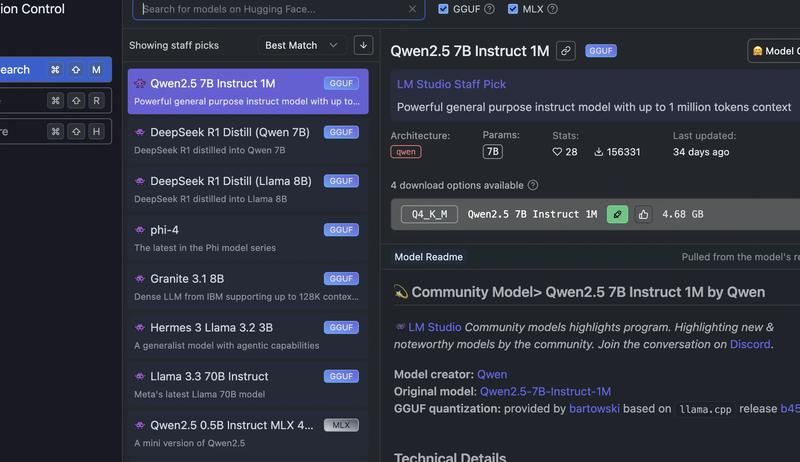Image resolution: width=800 pixels, height=462 pixels.
Task: Click GGUF badge on phi-4 row
Action: tap(341, 230)
